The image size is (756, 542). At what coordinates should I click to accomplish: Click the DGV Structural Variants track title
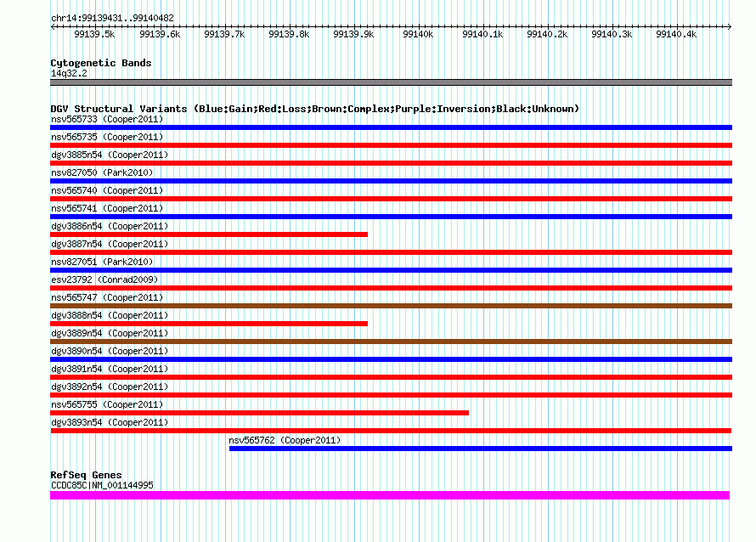click(x=314, y=109)
